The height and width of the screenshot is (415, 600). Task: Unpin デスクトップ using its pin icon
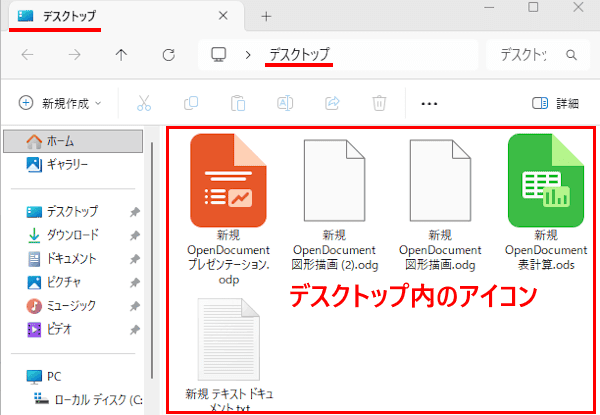click(x=134, y=212)
